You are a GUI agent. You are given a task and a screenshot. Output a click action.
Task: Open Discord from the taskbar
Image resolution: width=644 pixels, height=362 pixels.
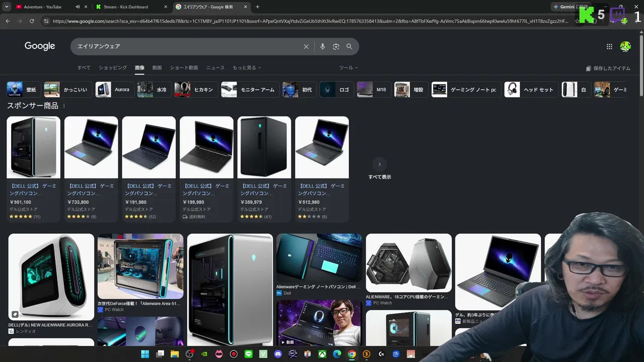[278, 354]
